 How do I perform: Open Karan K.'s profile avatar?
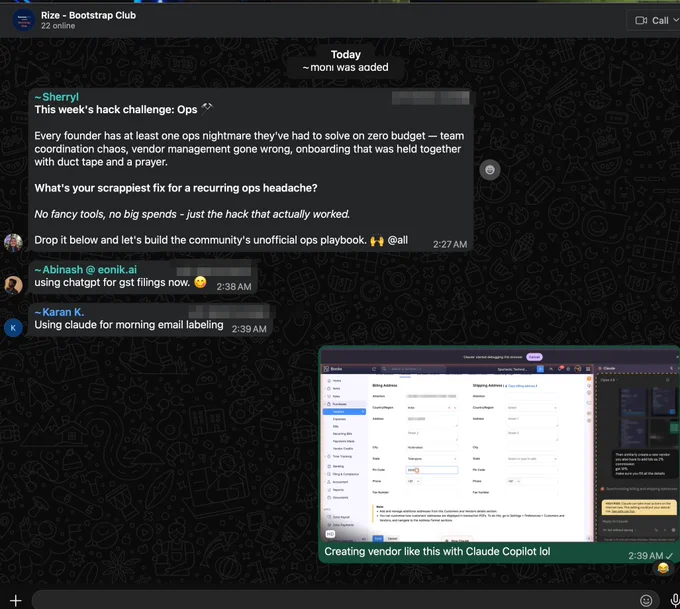click(x=13, y=327)
